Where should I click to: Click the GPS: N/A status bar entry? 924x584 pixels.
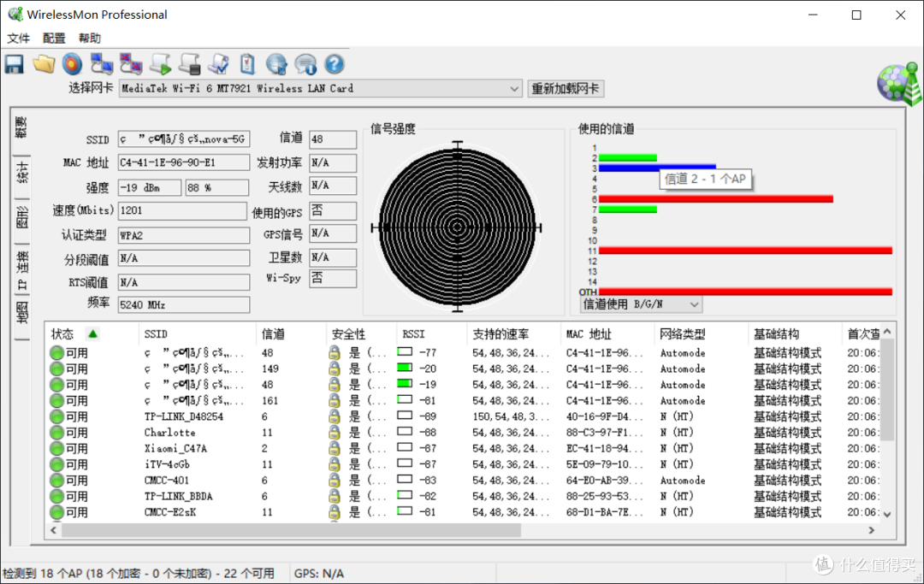(319, 574)
